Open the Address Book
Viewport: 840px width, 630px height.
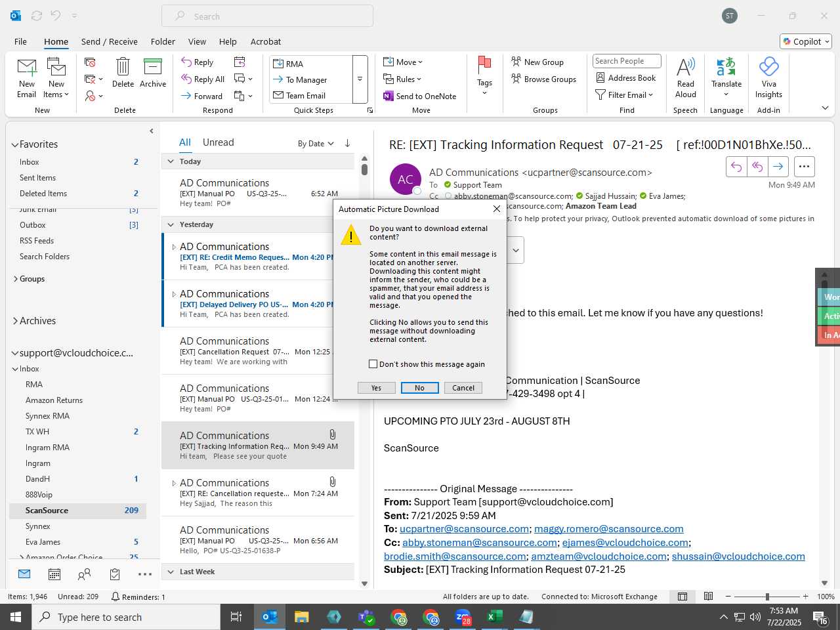pos(626,77)
